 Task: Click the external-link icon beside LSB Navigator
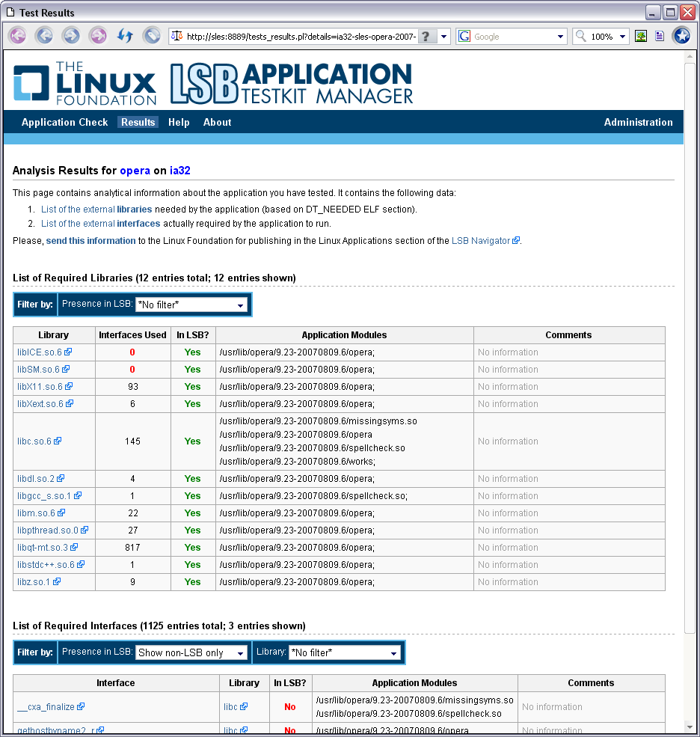[x=516, y=240]
